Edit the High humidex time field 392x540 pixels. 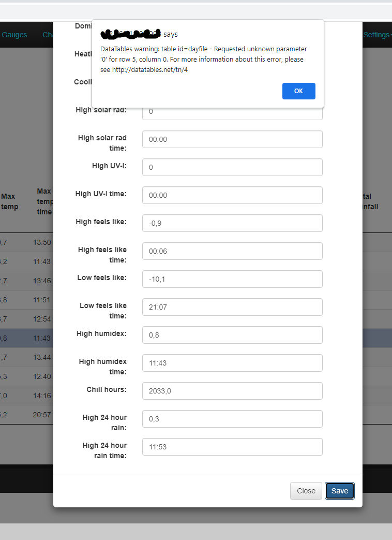pos(232,363)
